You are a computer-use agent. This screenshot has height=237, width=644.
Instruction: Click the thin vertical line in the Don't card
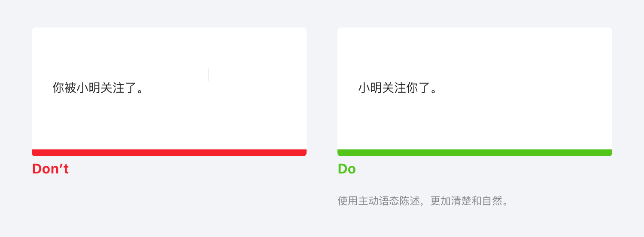click(x=208, y=74)
